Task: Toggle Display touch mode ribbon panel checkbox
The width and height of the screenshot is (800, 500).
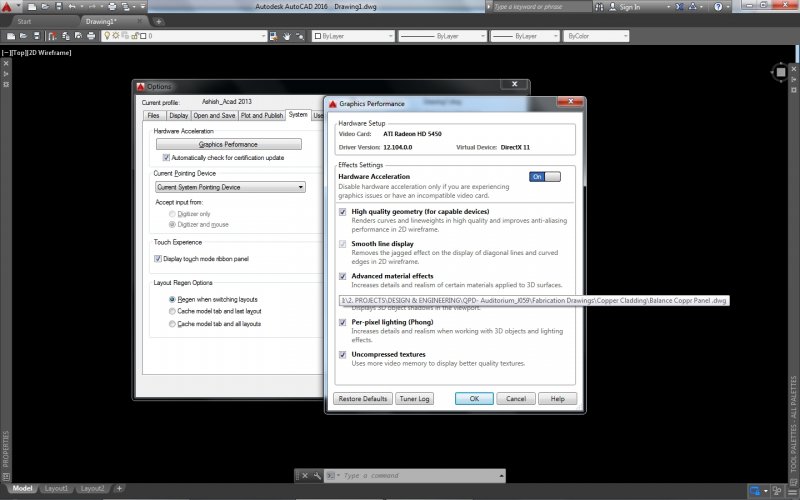Action: point(158,259)
